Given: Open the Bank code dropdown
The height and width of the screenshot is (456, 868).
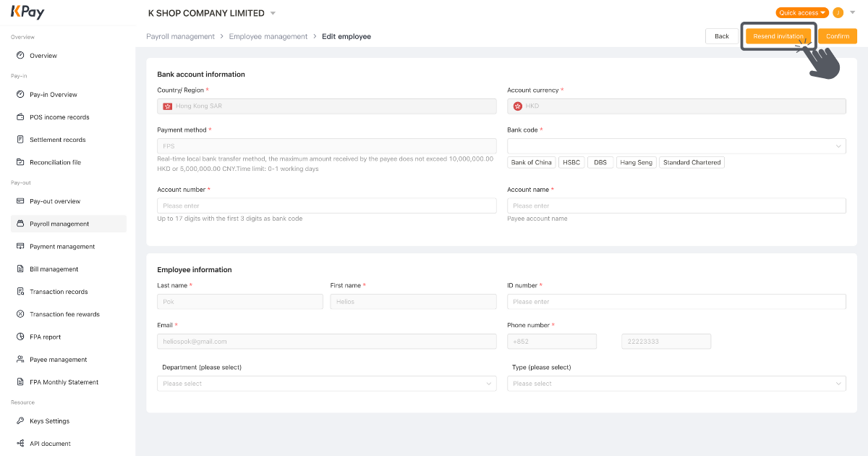Looking at the screenshot, I should pyautogui.click(x=676, y=145).
